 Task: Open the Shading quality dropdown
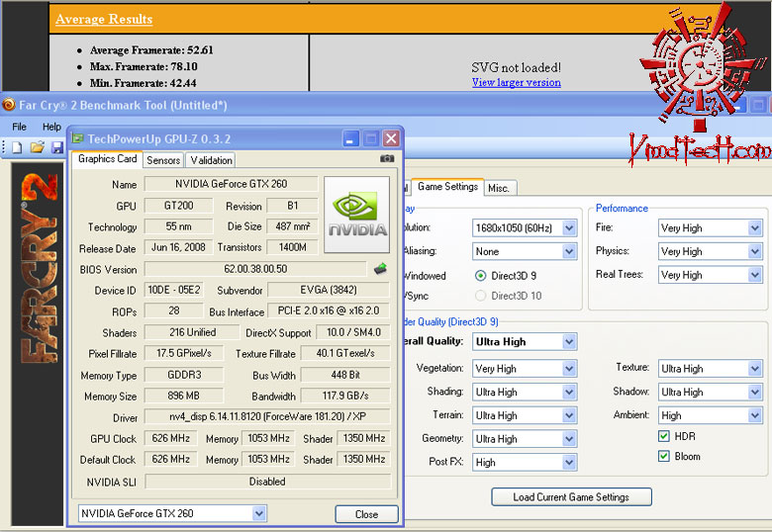pyautogui.click(x=525, y=393)
